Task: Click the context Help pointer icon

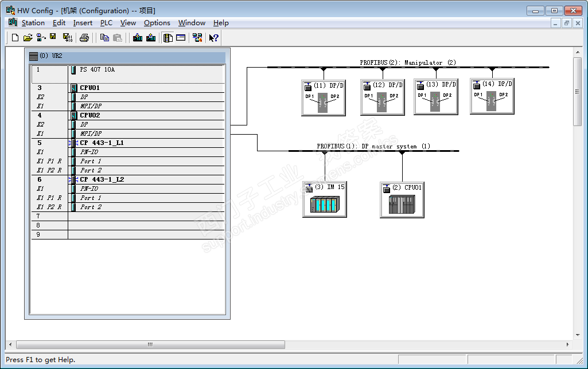Action: coord(214,37)
